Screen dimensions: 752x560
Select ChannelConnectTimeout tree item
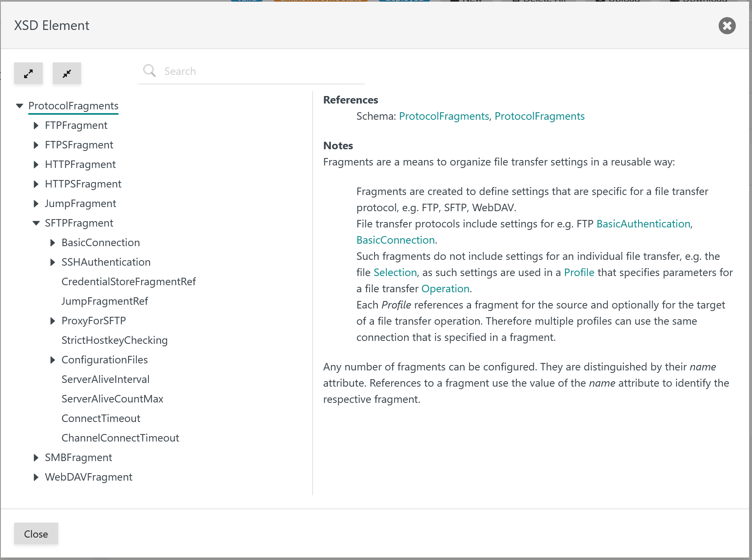pyautogui.click(x=120, y=438)
